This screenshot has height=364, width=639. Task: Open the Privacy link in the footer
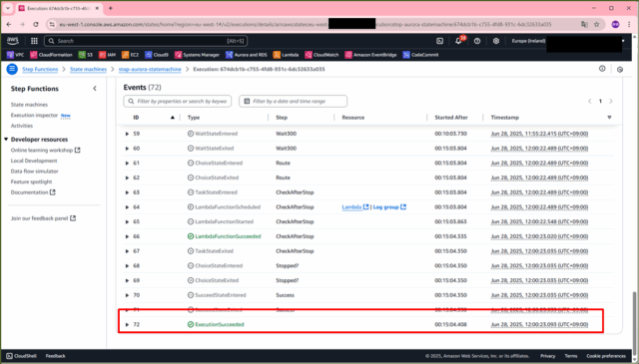coord(548,356)
